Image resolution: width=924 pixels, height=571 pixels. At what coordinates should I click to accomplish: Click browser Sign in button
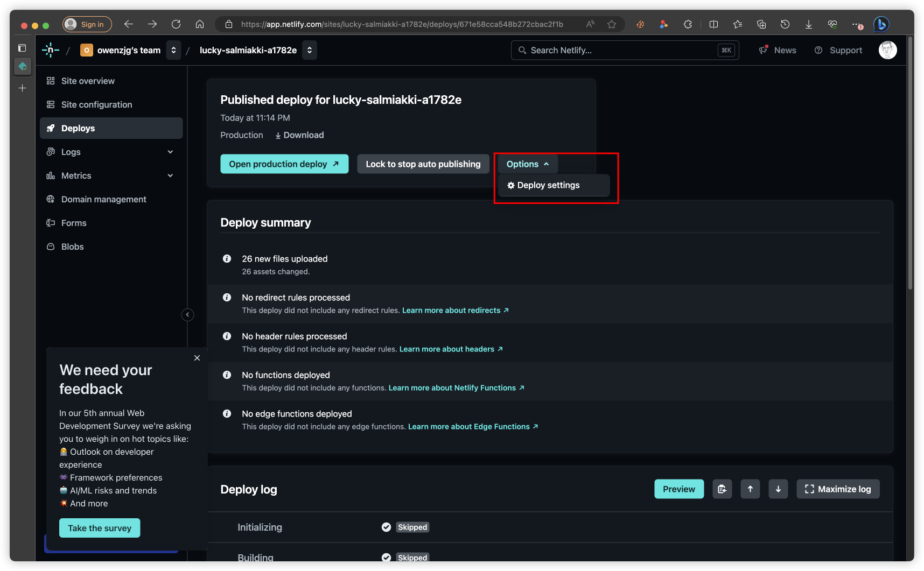87,24
